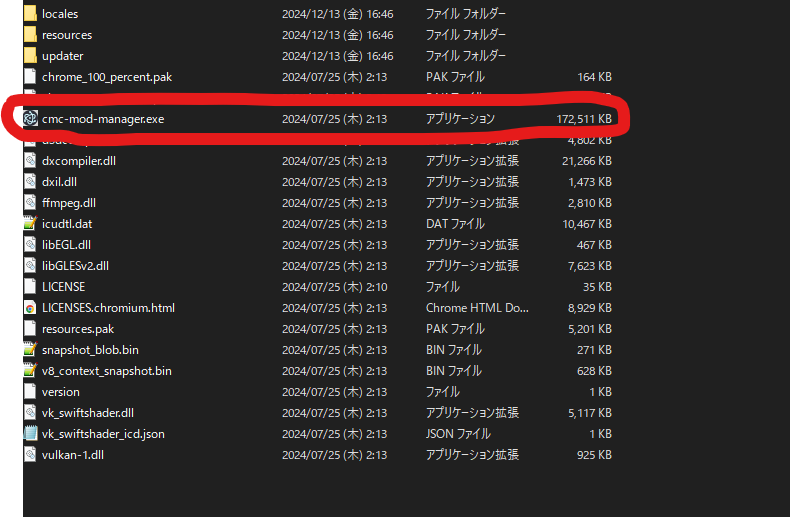Click the vk_swiftshader_icd.json file icon
The width and height of the screenshot is (790, 517).
[30, 433]
